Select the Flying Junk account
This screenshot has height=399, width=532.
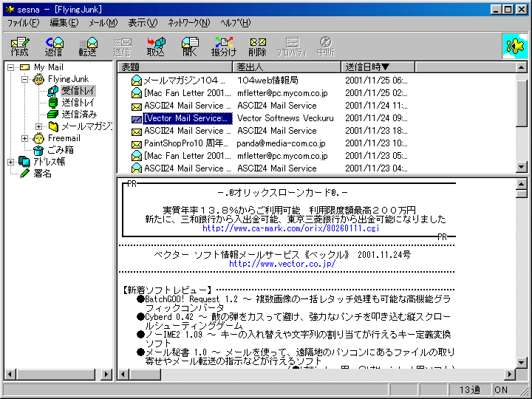click(x=68, y=79)
